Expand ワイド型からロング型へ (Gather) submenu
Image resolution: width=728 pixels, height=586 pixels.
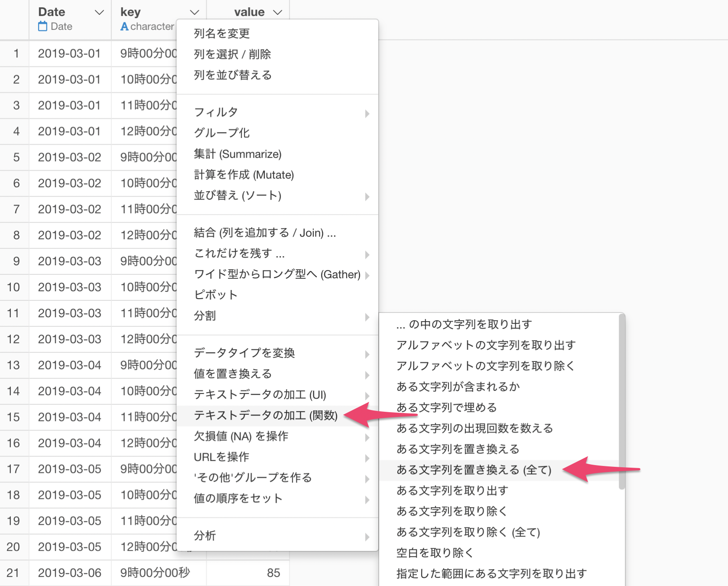[x=277, y=274]
